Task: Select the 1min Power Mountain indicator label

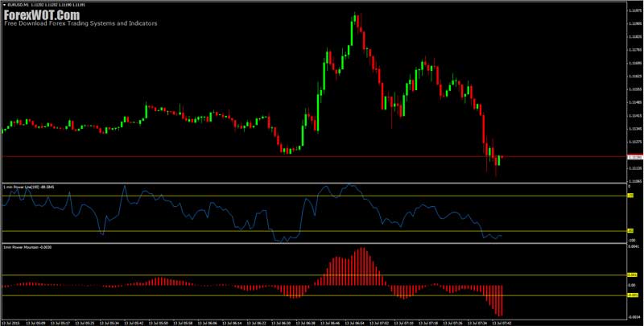Action: [27, 247]
